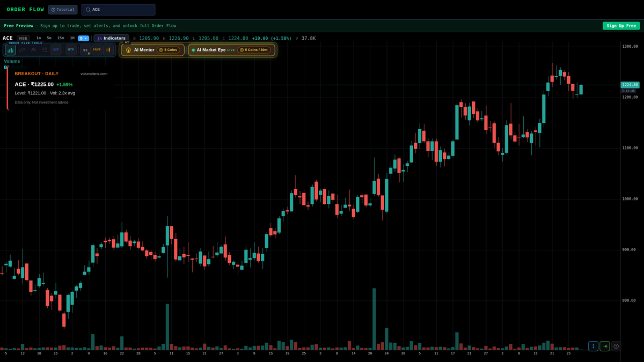Switch to 1H timeframe
The width and height of the screenshot is (644, 362).
(72, 38)
